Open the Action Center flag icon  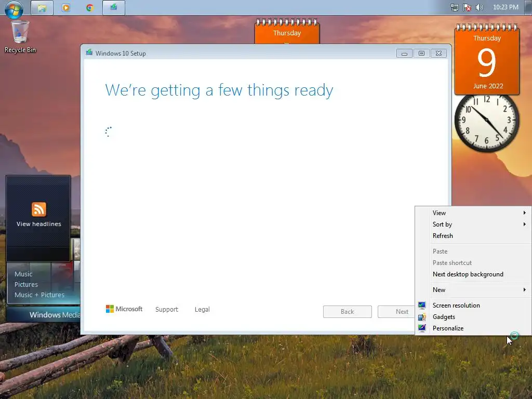[x=467, y=7]
